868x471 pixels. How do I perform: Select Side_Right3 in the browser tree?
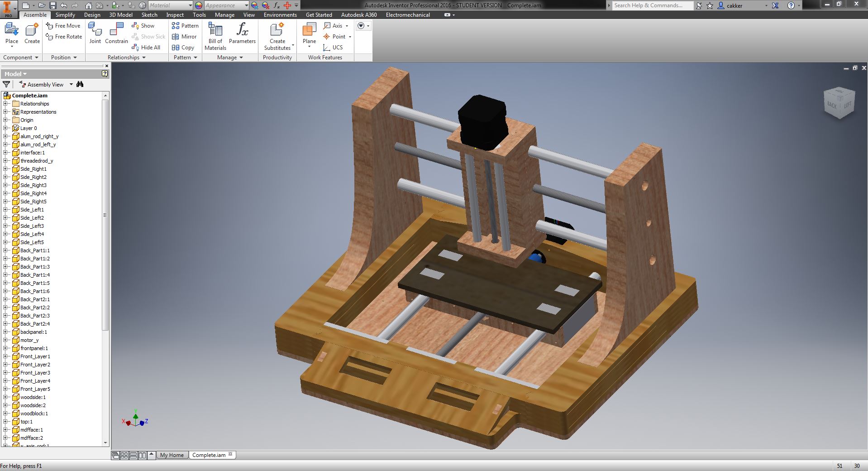click(x=33, y=185)
